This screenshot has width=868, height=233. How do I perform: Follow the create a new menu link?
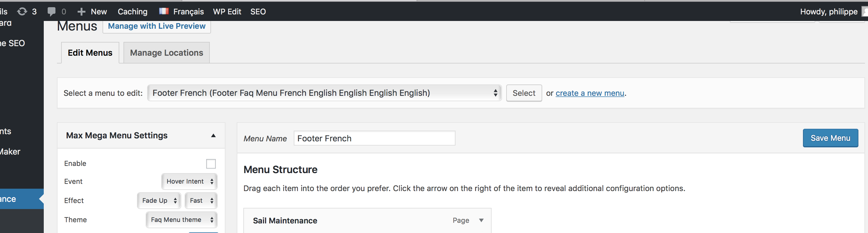point(590,93)
